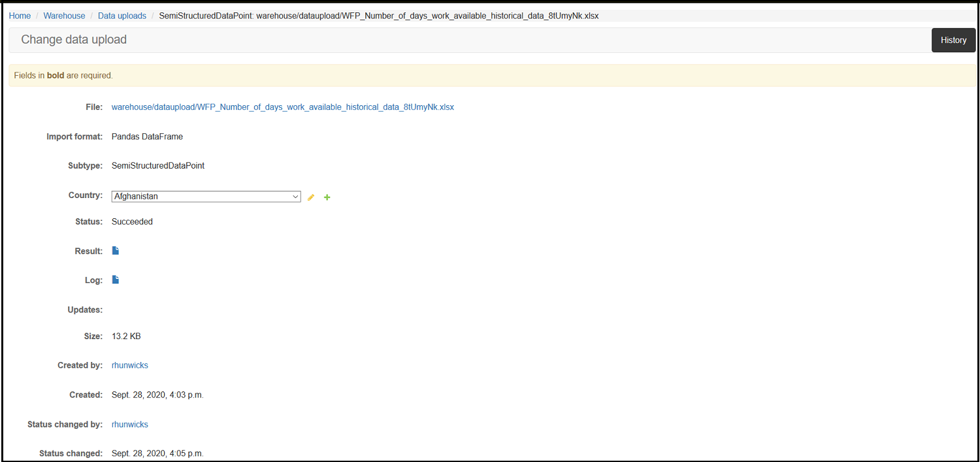Click the pencil icon to edit selected country
This screenshot has height=462, width=980.
click(x=311, y=197)
